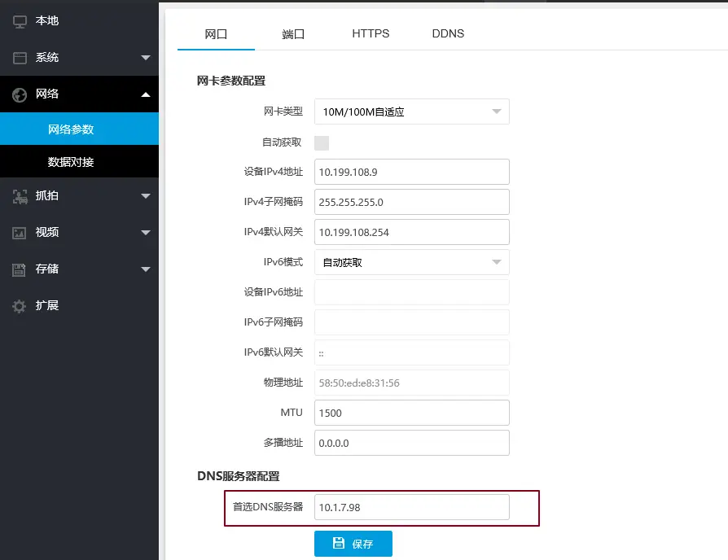The height and width of the screenshot is (560, 728).
Task: Click the monitor icon beside 本地
Action: pos(20,21)
